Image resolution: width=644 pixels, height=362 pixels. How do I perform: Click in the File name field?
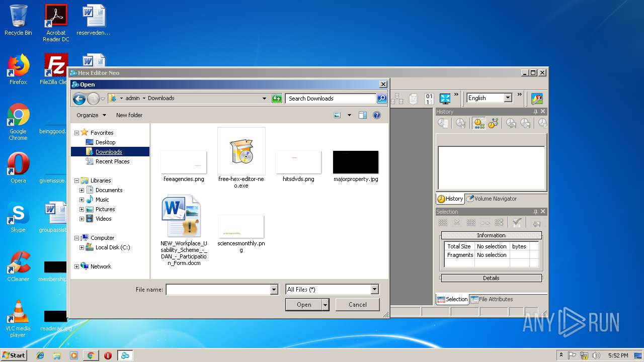[218, 290]
